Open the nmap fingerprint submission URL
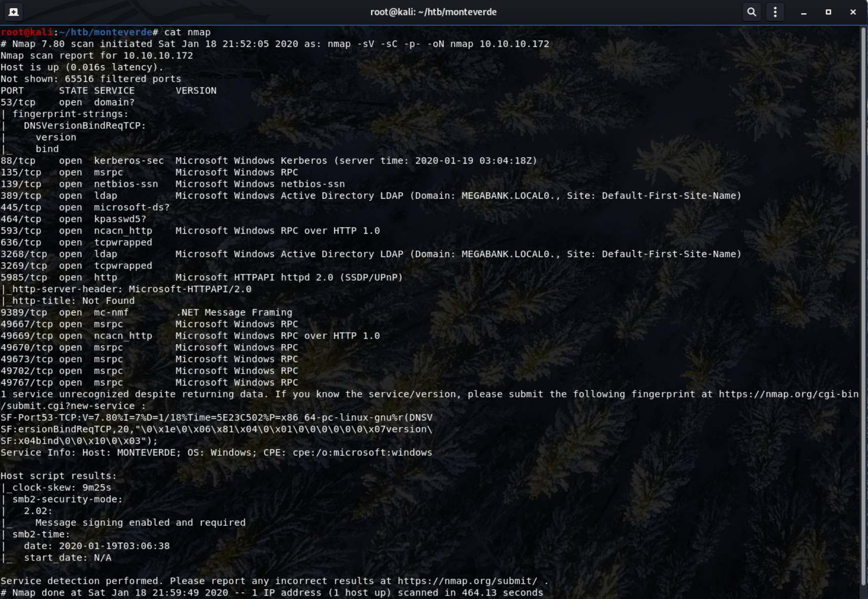Screen dimensions: 868x599 (x=791, y=394)
